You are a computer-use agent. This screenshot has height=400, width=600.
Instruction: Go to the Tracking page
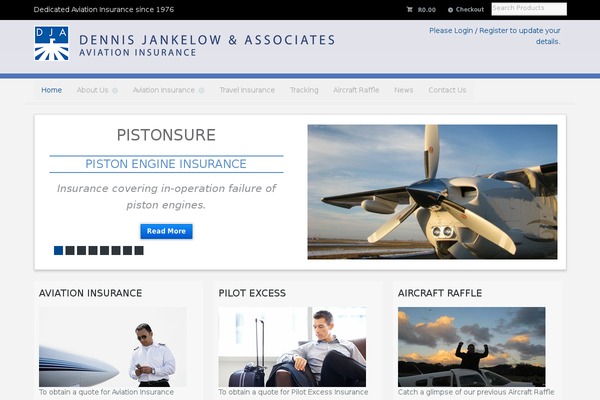coord(304,90)
